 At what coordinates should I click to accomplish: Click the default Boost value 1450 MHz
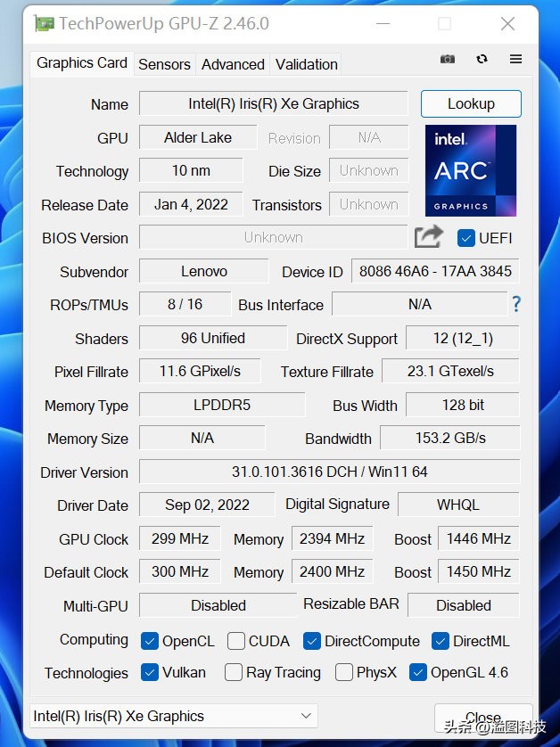point(478,571)
